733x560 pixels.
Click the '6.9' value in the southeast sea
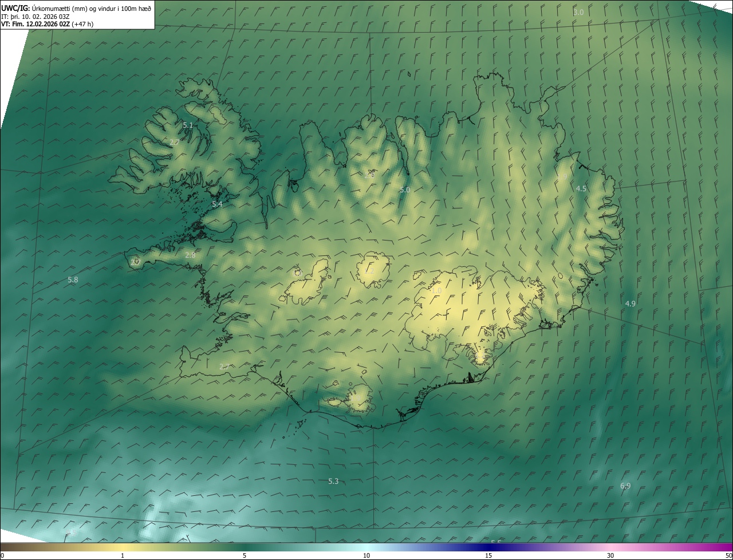[625, 486]
